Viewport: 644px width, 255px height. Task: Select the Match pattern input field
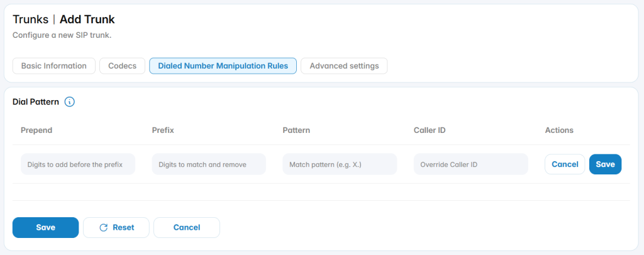(340, 164)
